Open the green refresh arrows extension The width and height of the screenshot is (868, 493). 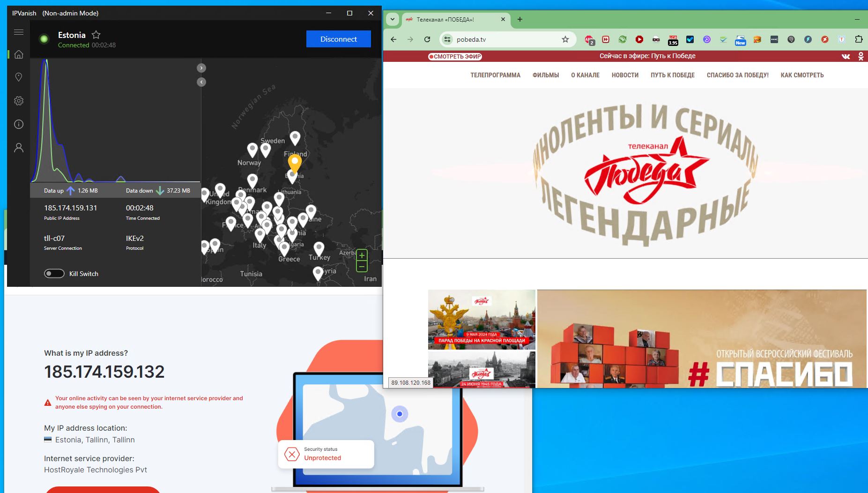[x=623, y=39]
